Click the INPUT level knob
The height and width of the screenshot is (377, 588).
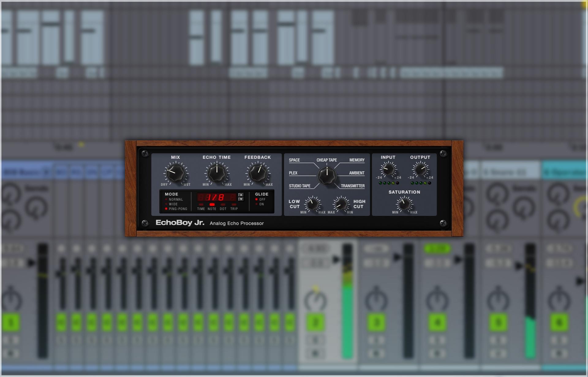[388, 169]
